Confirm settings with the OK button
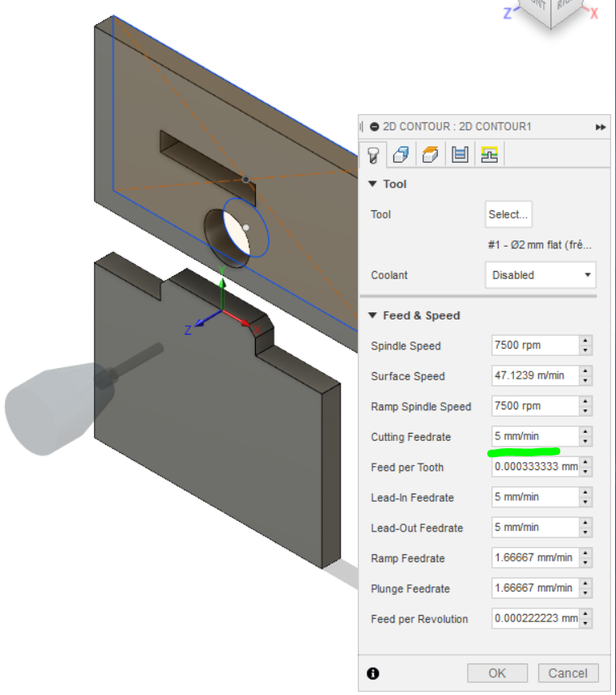 [x=497, y=673]
